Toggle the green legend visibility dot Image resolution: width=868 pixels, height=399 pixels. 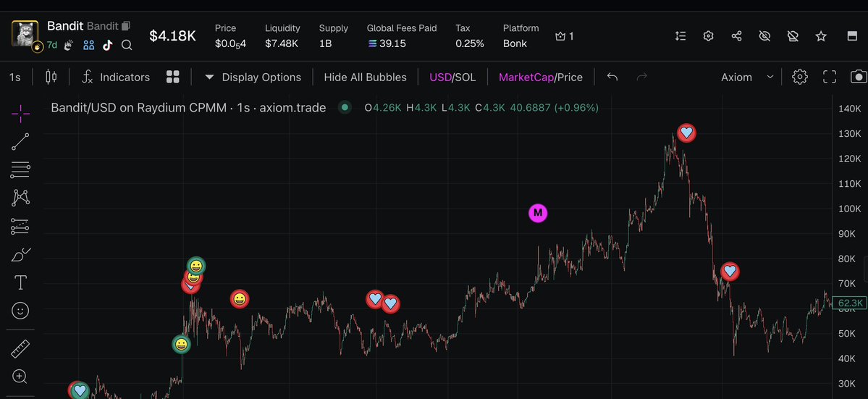pyautogui.click(x=345, y=107)
